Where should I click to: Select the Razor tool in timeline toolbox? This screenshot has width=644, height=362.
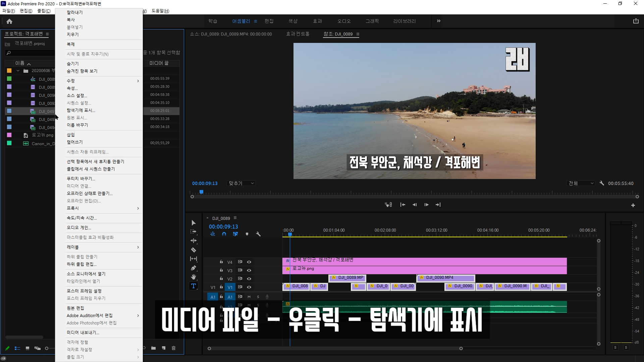point(194,250)
